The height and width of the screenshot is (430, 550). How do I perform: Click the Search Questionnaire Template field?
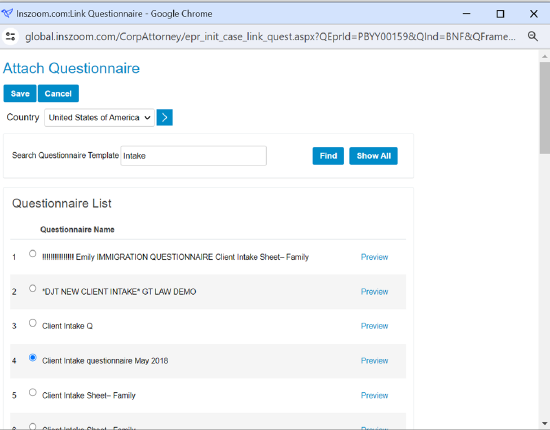(194, 156)
